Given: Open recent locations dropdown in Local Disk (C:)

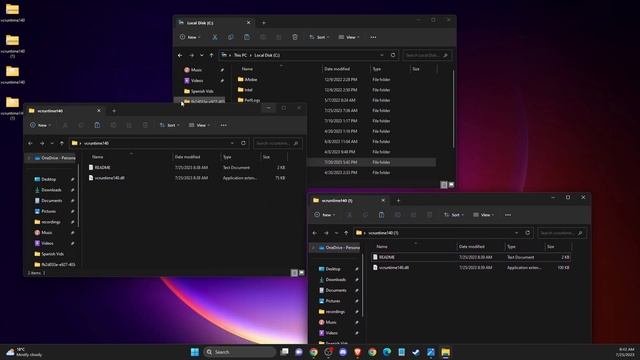Looking at the screenshot, I should [202, 55].
